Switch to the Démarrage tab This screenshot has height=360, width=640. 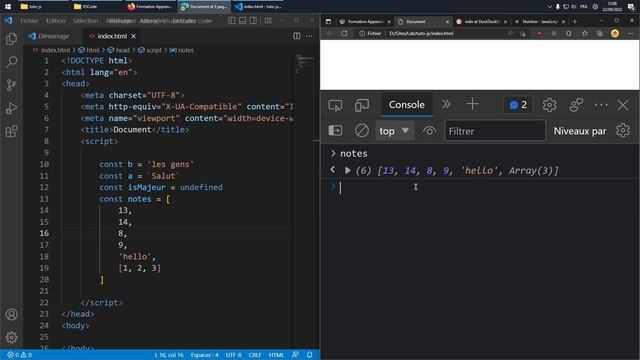click(49, 36)
